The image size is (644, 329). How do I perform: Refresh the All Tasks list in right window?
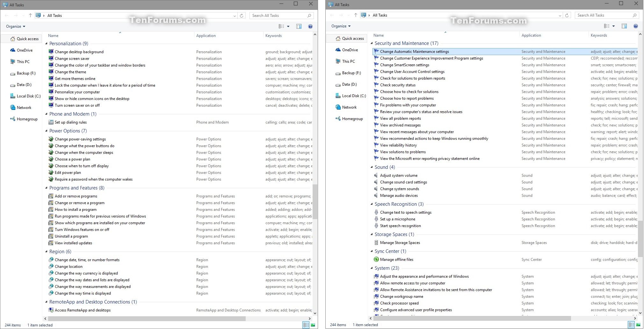(567, 15)
